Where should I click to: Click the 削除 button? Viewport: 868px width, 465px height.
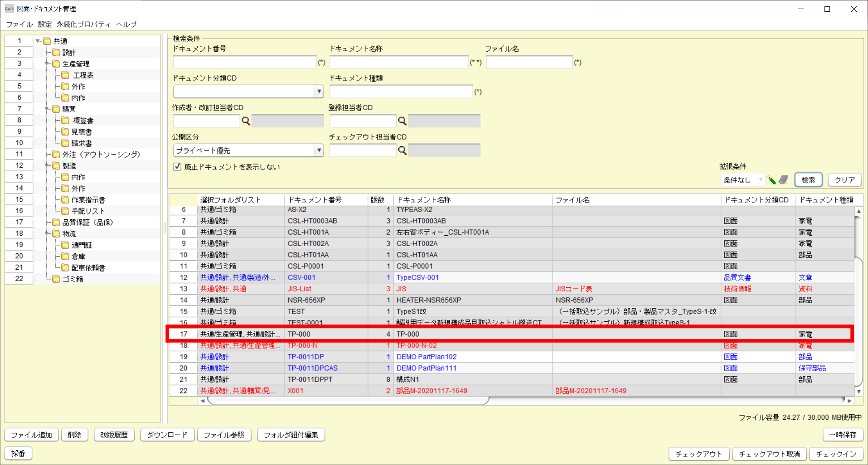[74, 435]
